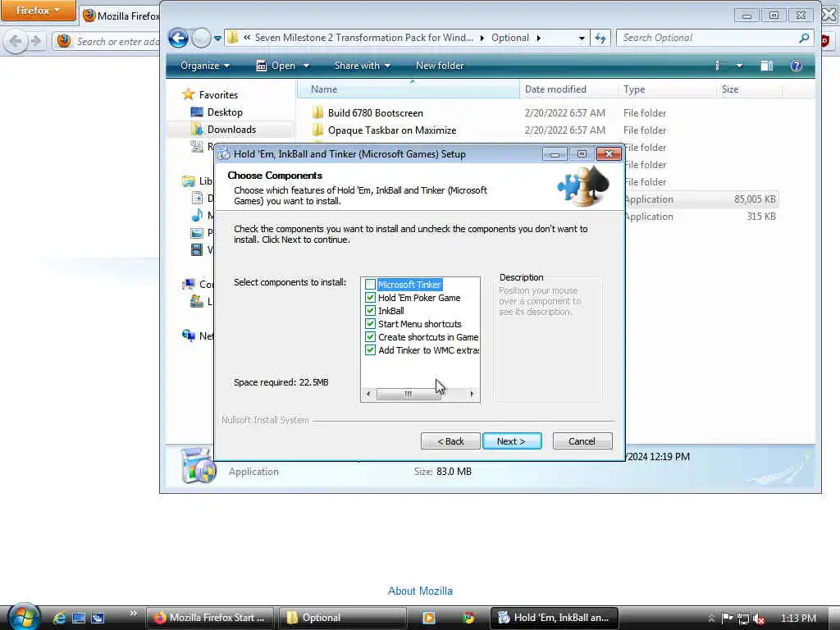Select Desktop in the navigation pane
The width and height of the screenshot is (840, 630).
pyautogui.click(x=225, y=112)
